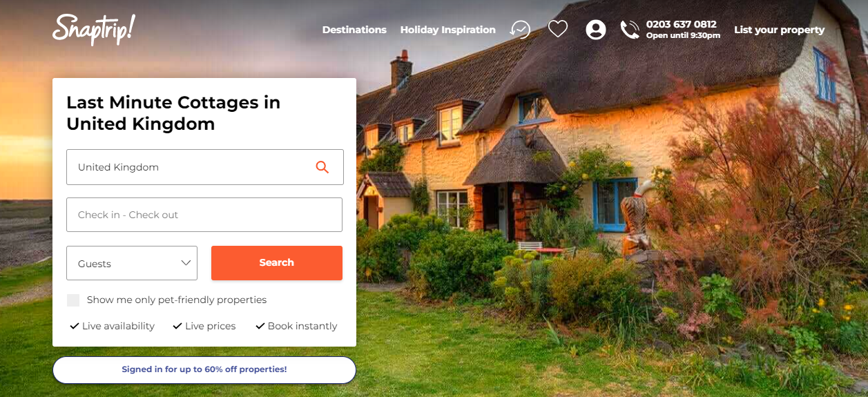The height and width of the screenshot is (397, 868).
Task: Click the orange magnifier search icon
Action: pyautogui.click(x=322, y=167)
